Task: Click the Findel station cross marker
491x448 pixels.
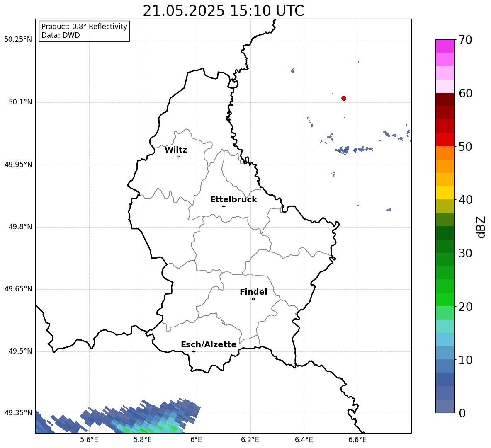Action: (253, 299)
